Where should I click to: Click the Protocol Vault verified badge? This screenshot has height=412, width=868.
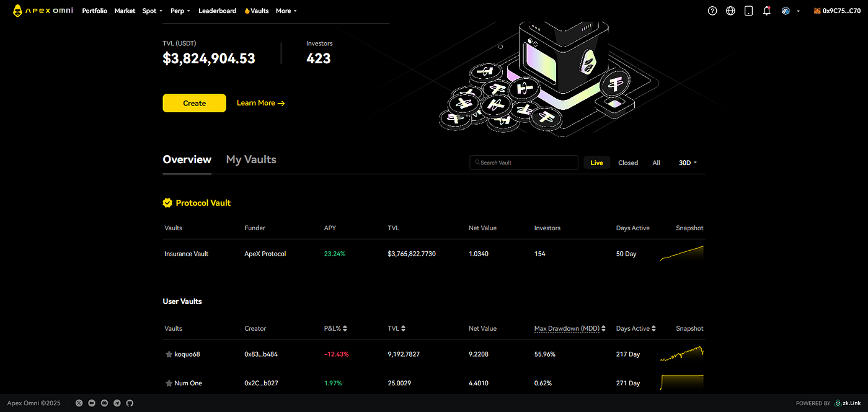click(167, 203)
